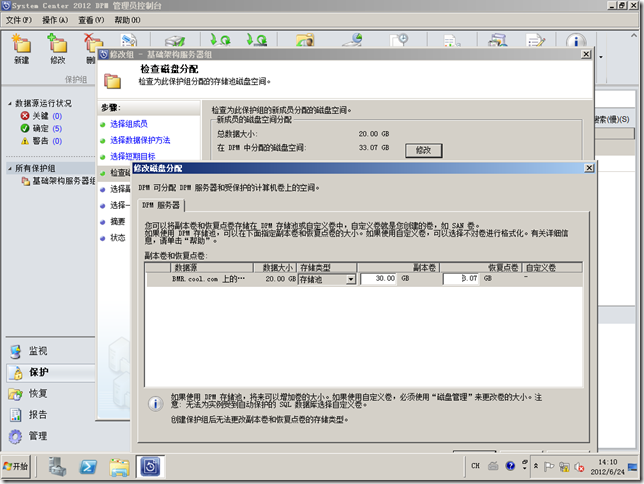Open the toolbar overflow dropdown arrow

click(x=601, y=57)
